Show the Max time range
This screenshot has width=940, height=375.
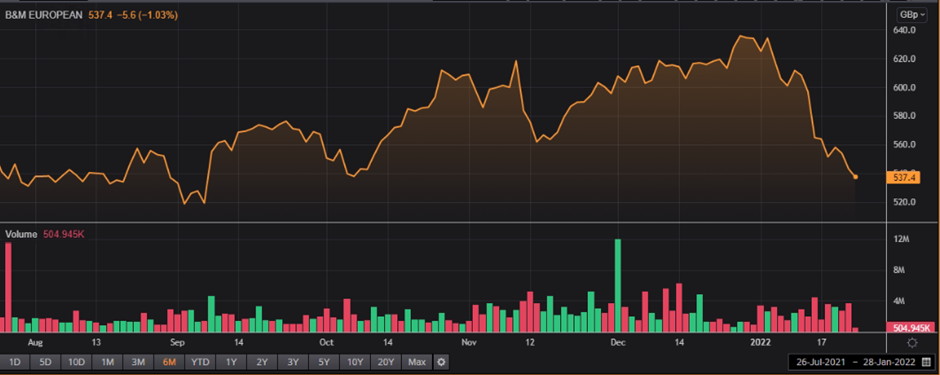tap(417, 362)
